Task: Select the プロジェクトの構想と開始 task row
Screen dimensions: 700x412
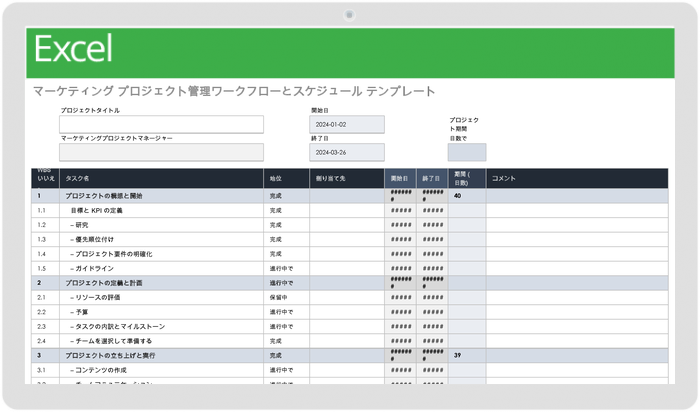Action: [x=350, y=196]
